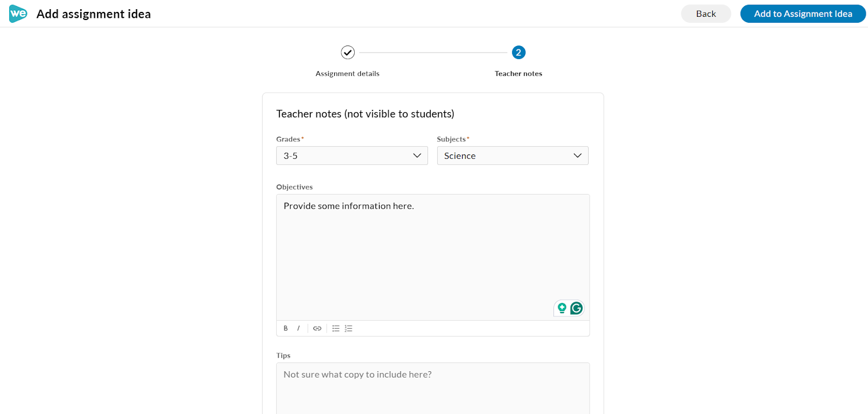
Task: Click the 'Add assignment idea' page title
Action: pos(94,14)
